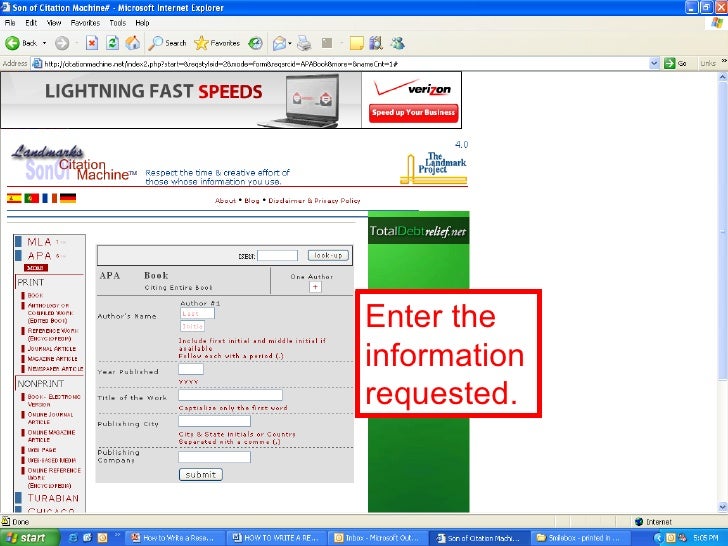This screenshot has width=728, height=546.
Task: Open the Tools menu
Action: click(x=117, y=22)
